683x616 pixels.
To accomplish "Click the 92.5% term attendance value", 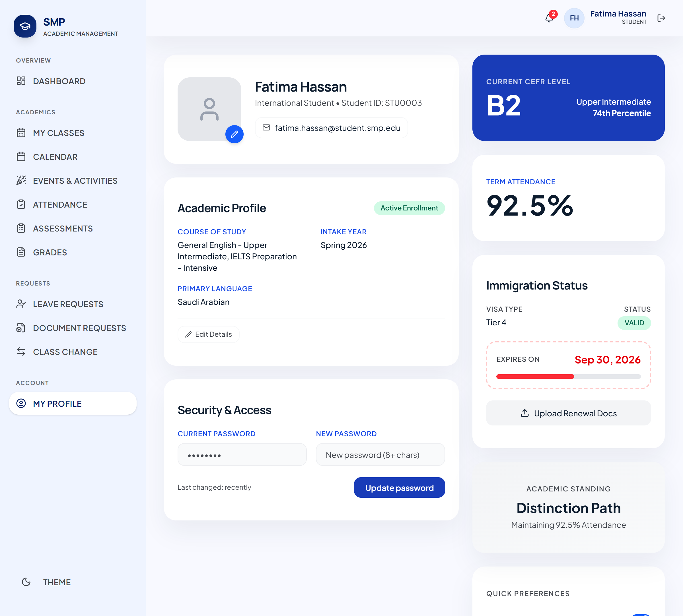I will pyautogui.click(x=530, y=205).
